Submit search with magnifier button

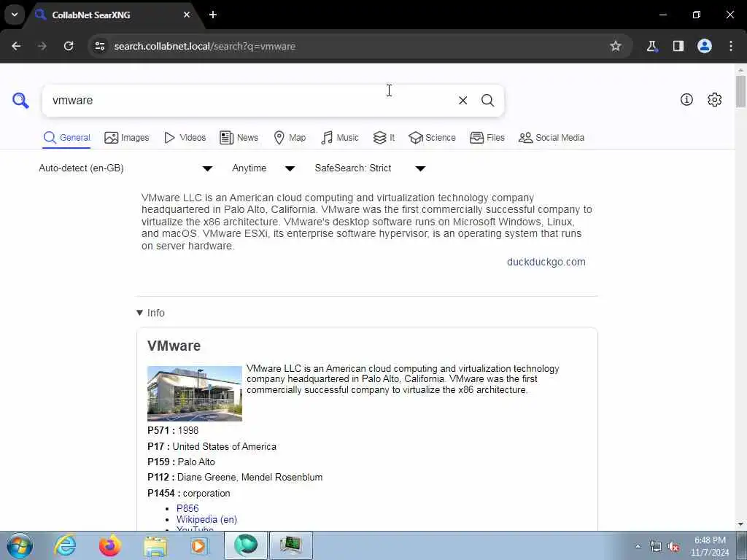click(487, 101)
